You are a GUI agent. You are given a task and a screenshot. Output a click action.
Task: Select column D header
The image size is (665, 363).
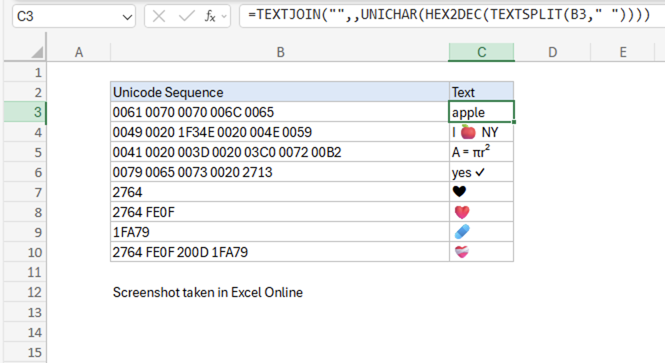click(x=552, y=53)
